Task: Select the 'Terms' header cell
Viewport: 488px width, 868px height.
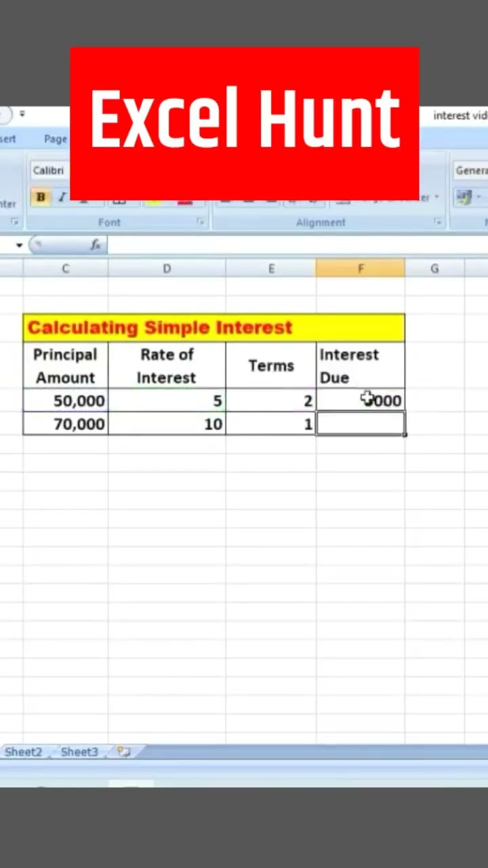Action: 271,366
